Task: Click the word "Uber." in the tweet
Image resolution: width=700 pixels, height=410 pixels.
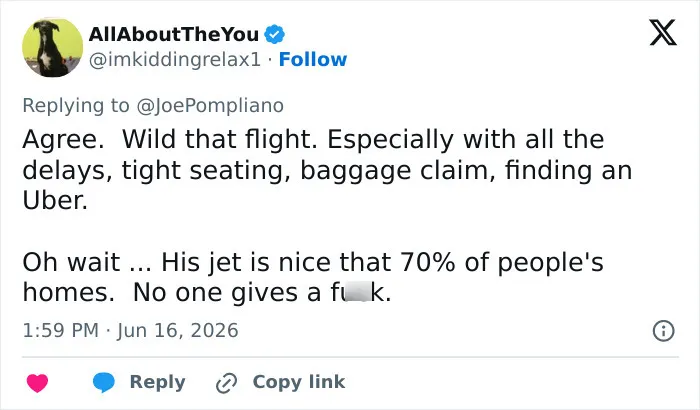Action: [x=55, y=201]
